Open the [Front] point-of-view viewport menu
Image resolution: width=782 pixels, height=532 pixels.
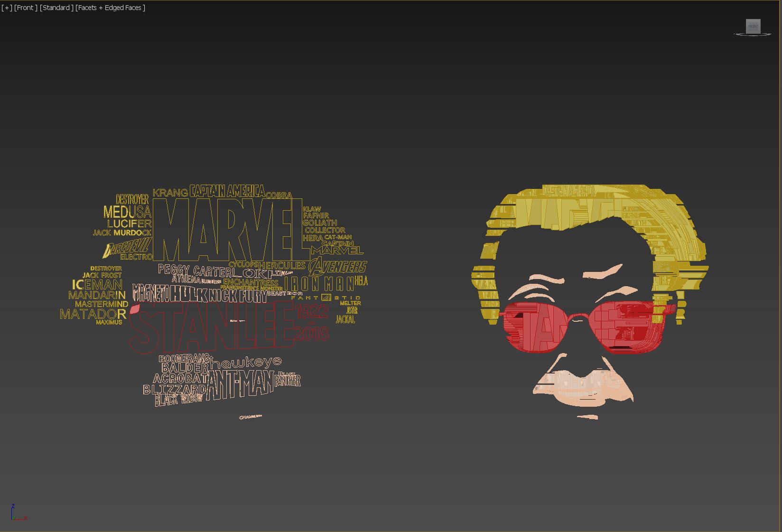click(26, 8)
